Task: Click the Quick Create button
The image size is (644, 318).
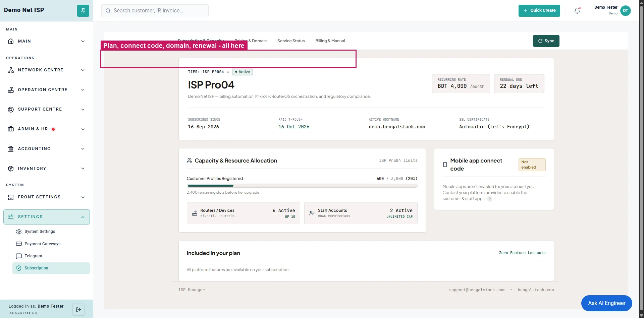Action: 539,11
